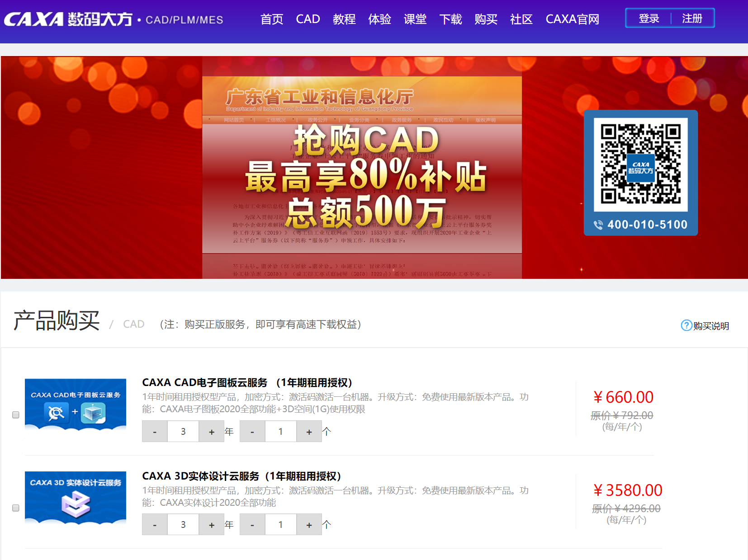Open the CAXA 3D实体设计云服务 product title

click(241, 476)
